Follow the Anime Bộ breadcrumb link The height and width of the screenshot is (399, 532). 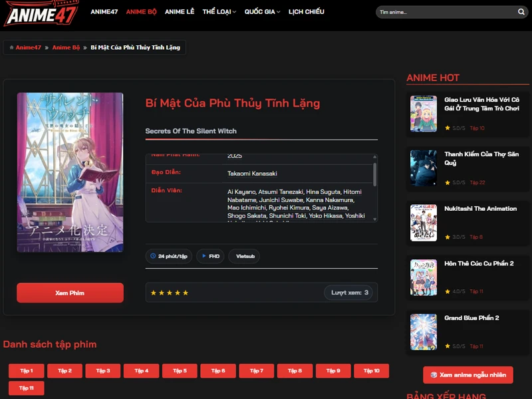66,47
